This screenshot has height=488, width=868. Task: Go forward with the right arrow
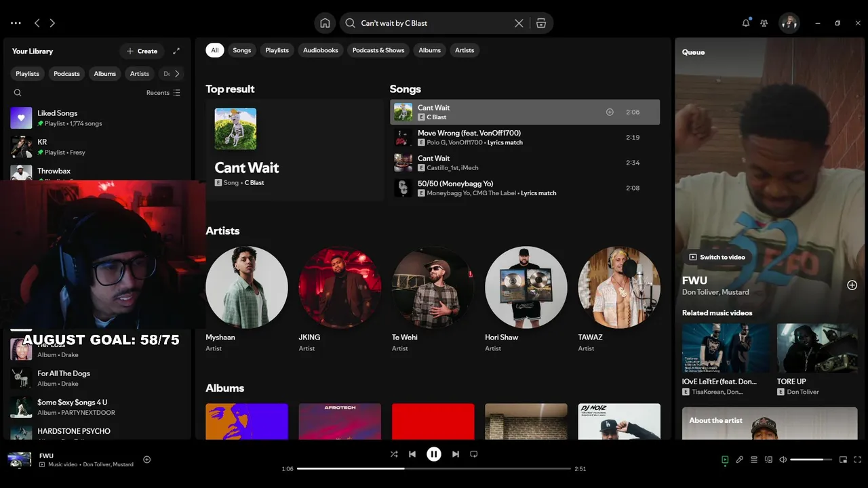[52, 23]
